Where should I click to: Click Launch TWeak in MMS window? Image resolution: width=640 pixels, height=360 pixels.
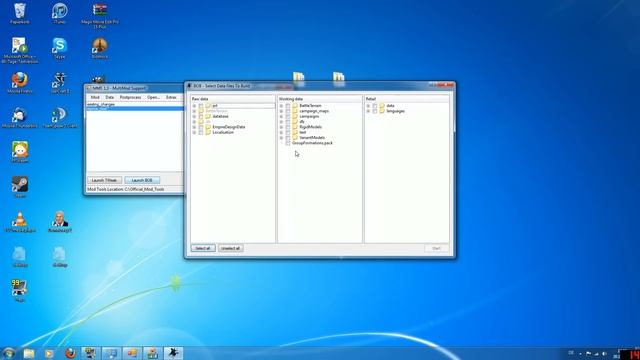[104, 180]
